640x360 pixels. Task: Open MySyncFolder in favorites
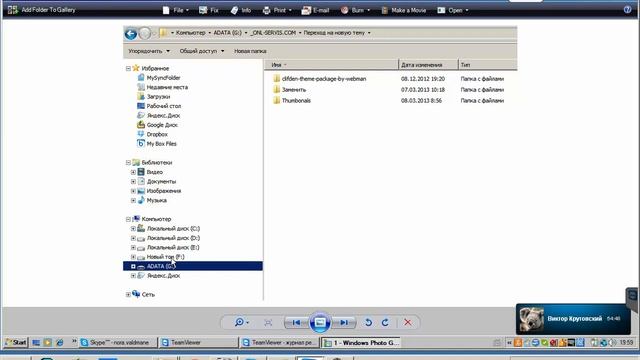159,78
